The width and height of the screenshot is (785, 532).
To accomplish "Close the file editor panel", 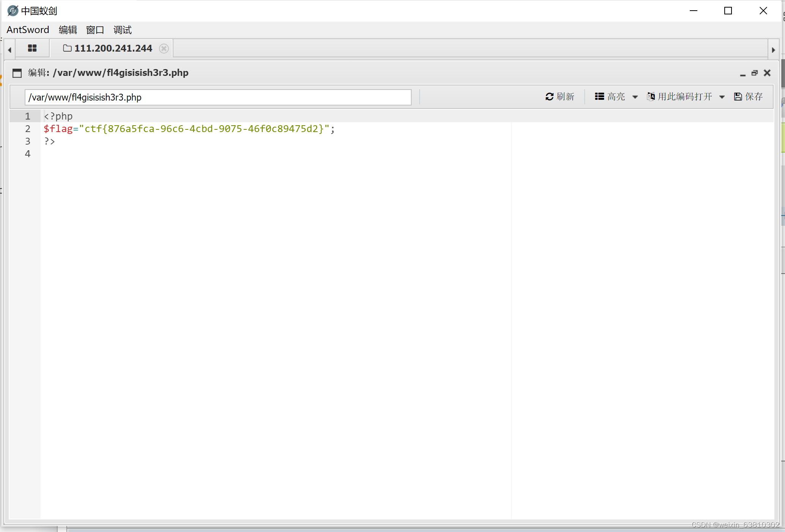I will tap(767, 73).
